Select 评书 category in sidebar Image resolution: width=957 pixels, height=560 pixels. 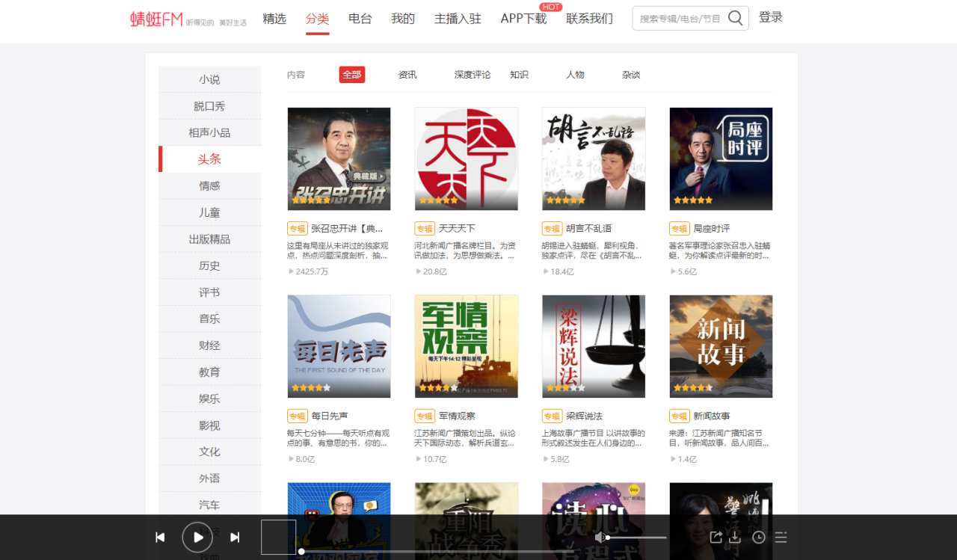(209, 292)
